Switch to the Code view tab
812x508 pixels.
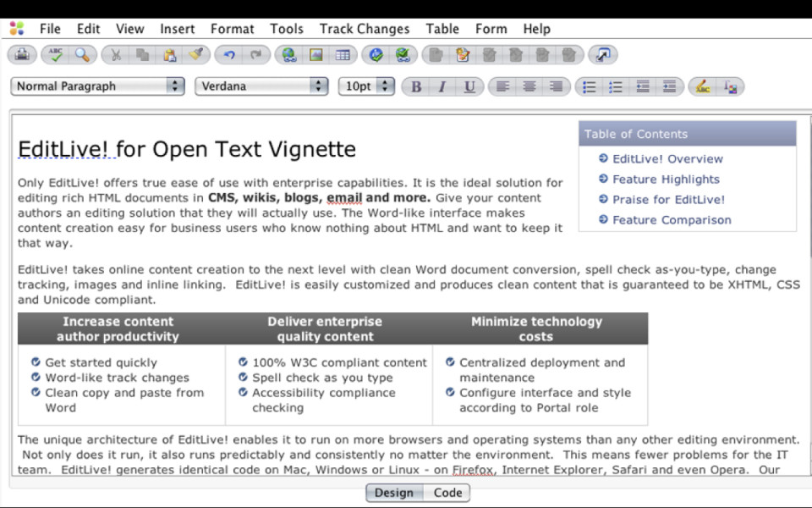point(447,493)
